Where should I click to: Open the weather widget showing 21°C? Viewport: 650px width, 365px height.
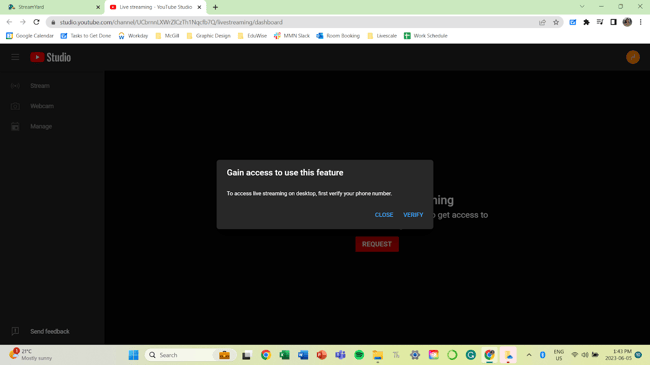point(31,355)
